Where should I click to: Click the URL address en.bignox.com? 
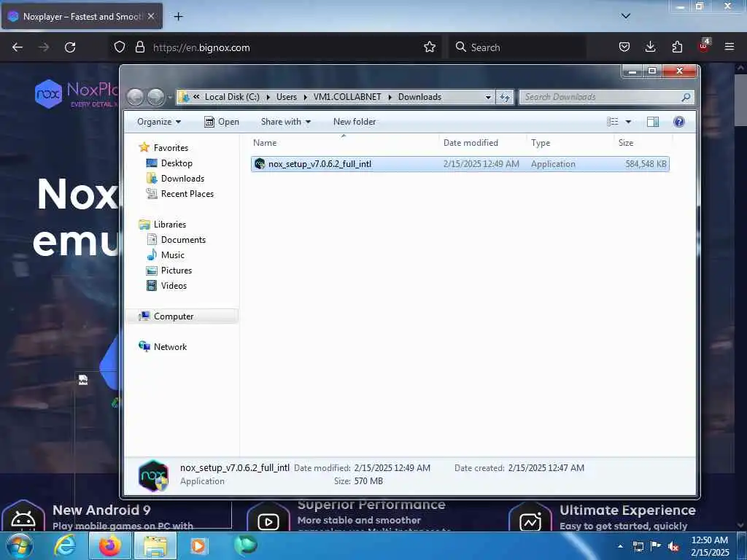click(x=201, y=47)
